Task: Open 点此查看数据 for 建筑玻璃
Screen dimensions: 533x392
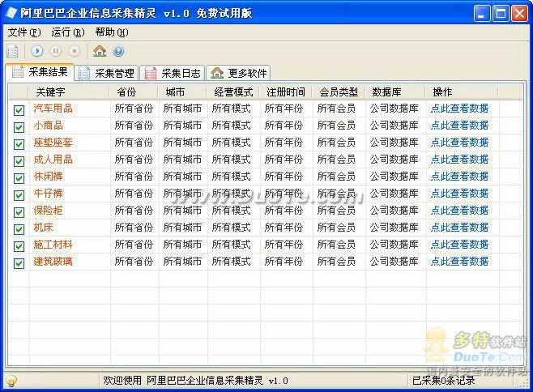Action: [x=459, y=262]
